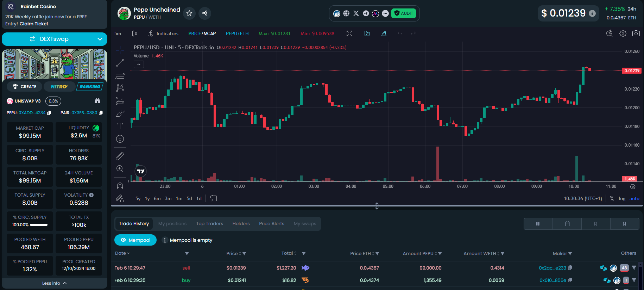644x290 pixels.
Task: Take a chart snapshot with camera icon
Action: point(636,33)
